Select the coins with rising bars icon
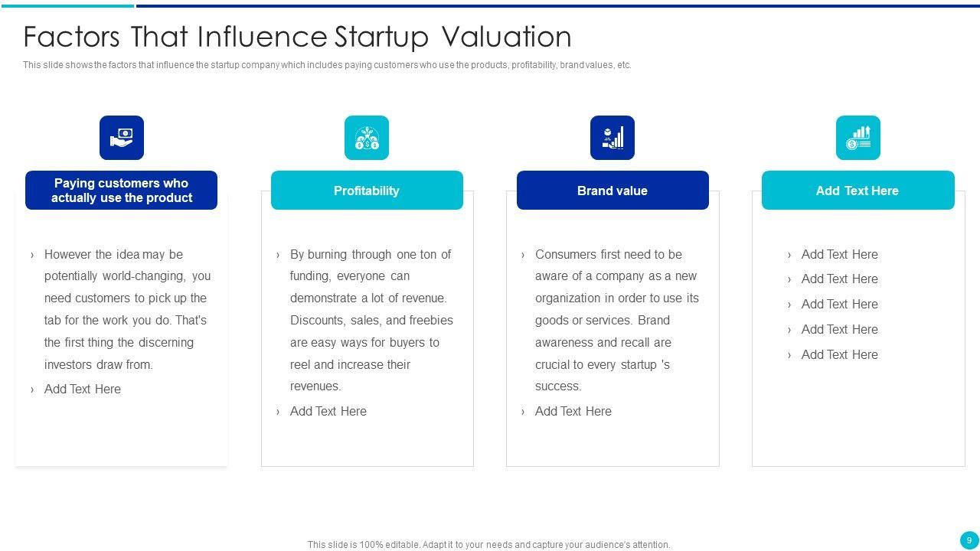 click(x=857, y=138)
